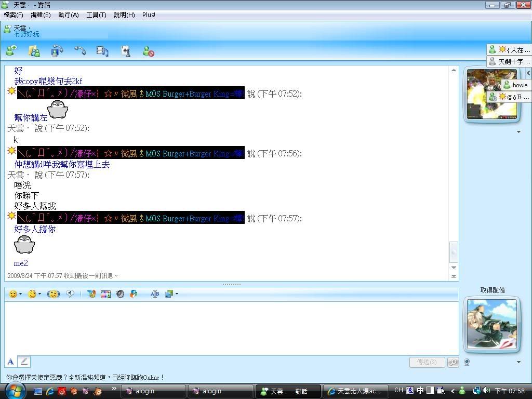Click the 取得配備 link
This screenshot has height=399, width=532.
point(492,290)
